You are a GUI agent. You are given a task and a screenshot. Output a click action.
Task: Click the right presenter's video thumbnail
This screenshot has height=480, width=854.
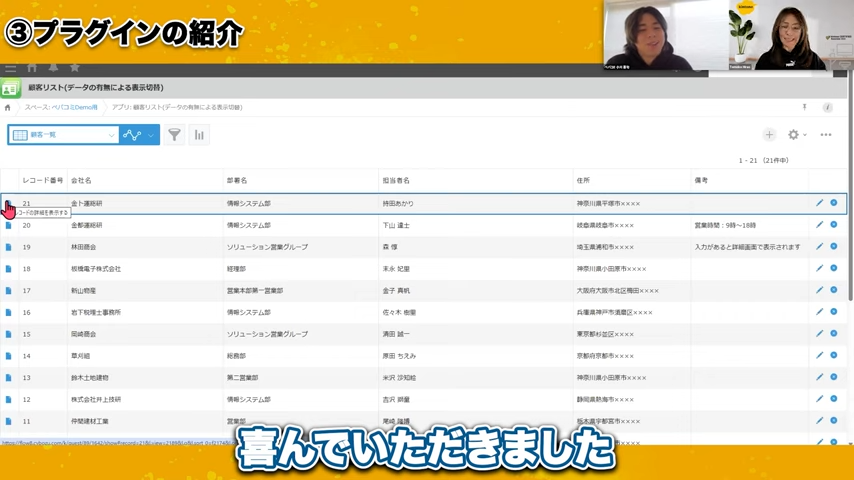coord(791,35)
